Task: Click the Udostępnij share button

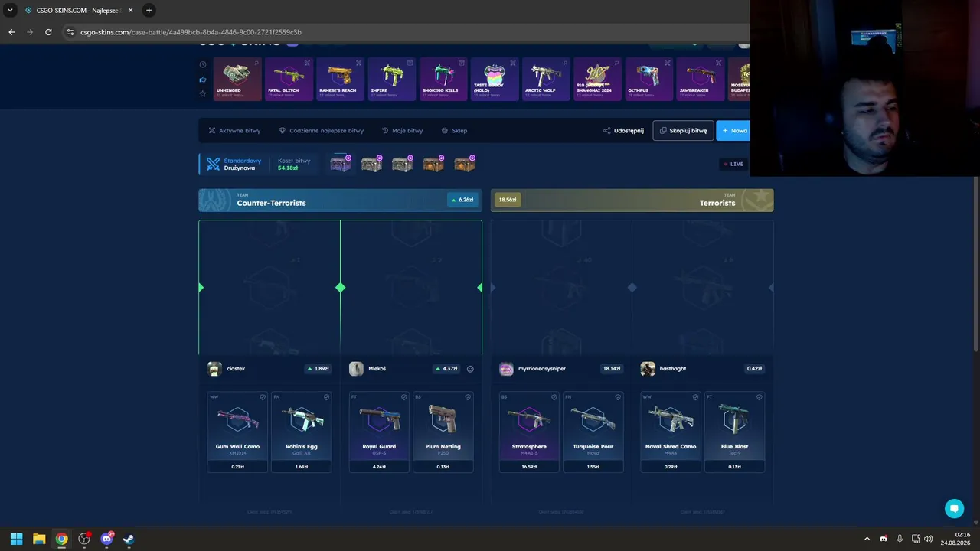Action: pos(623,131)
